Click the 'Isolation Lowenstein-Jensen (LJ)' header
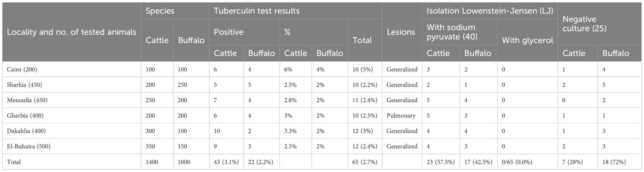 [490, 11]
